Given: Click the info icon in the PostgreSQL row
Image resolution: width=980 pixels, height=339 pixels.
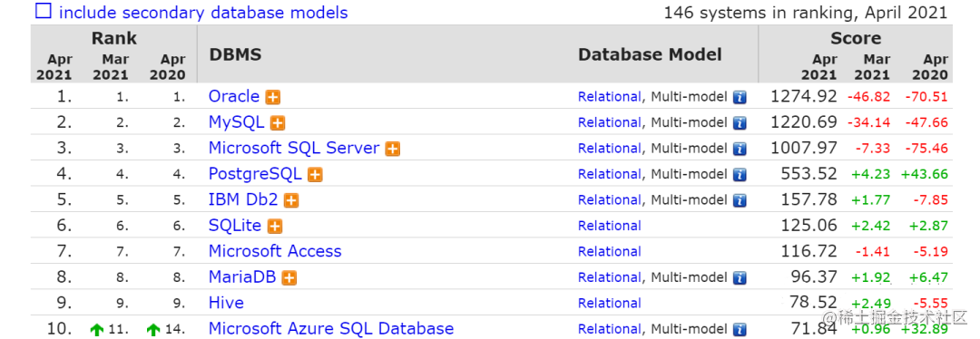Looking at the screenshot, I should [x=740, y=175].
